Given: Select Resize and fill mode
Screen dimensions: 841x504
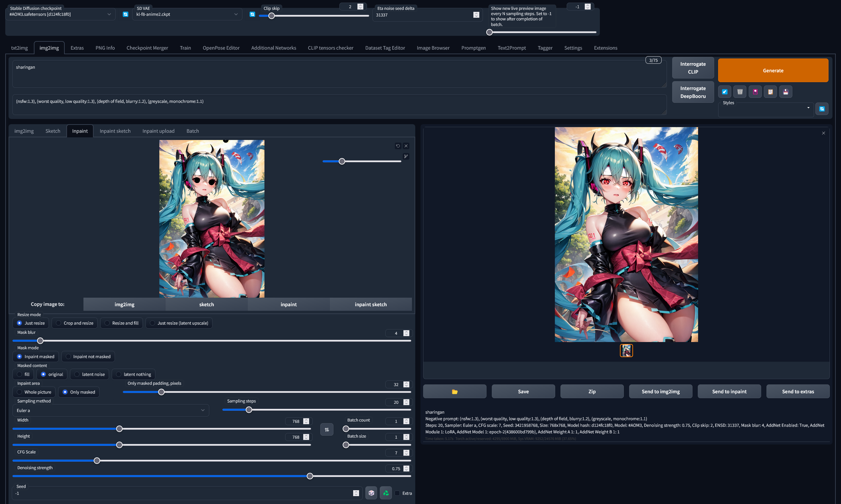Looking at the screenshot, I should click(122, 323).
